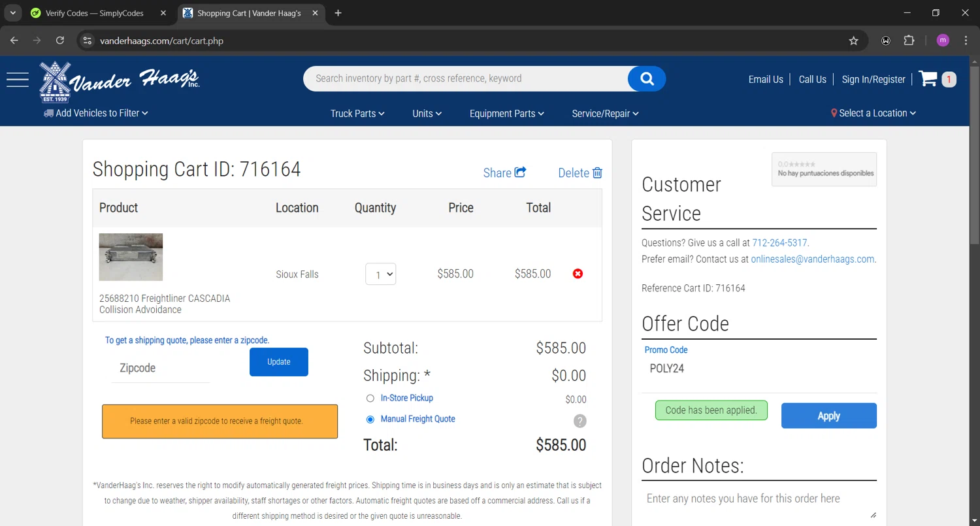This screenshot has width=980, height=526.
Task: Click the Promo Code field containing POLY24
Action: click(759, 369)
